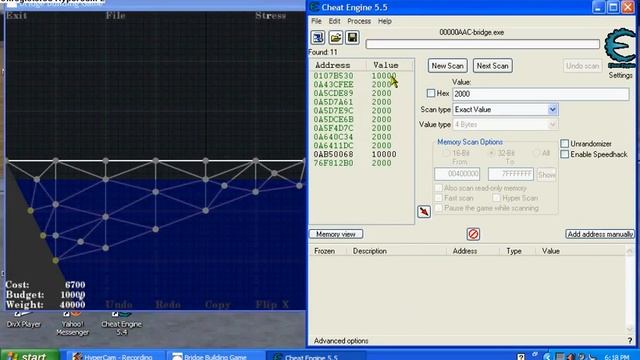Toggle Hyper Scan checkbox
The height and width of the screenshot is (360, 640).
point(496,198)
